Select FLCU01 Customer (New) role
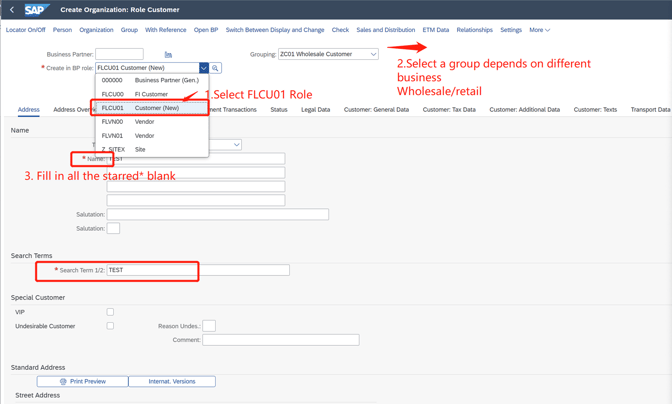This screenshot has width=672, height=404. coord(152,108)
